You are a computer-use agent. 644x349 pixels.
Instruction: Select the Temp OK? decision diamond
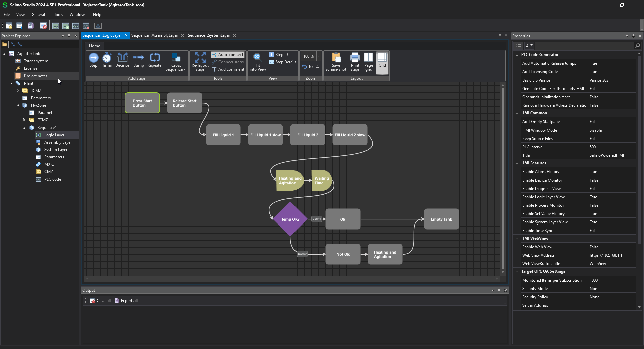[x=290, y=219]
